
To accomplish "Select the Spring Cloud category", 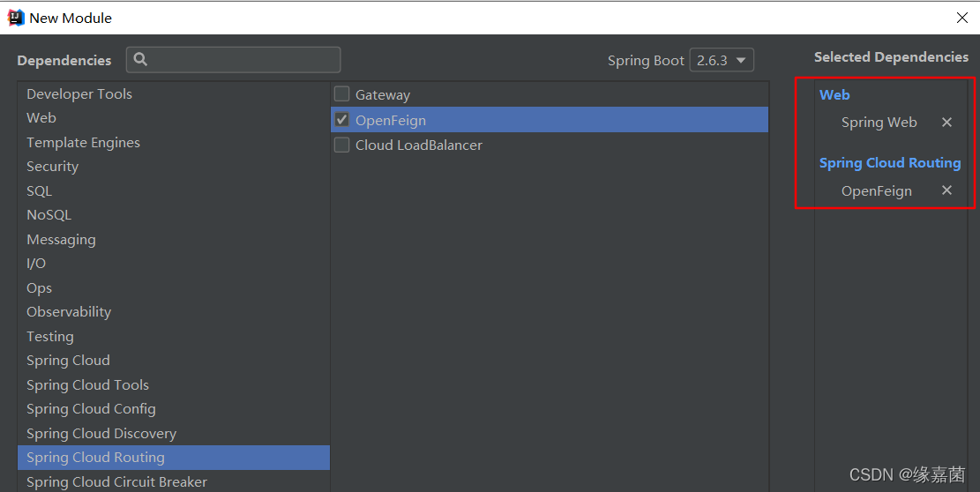I will (174, 361).
